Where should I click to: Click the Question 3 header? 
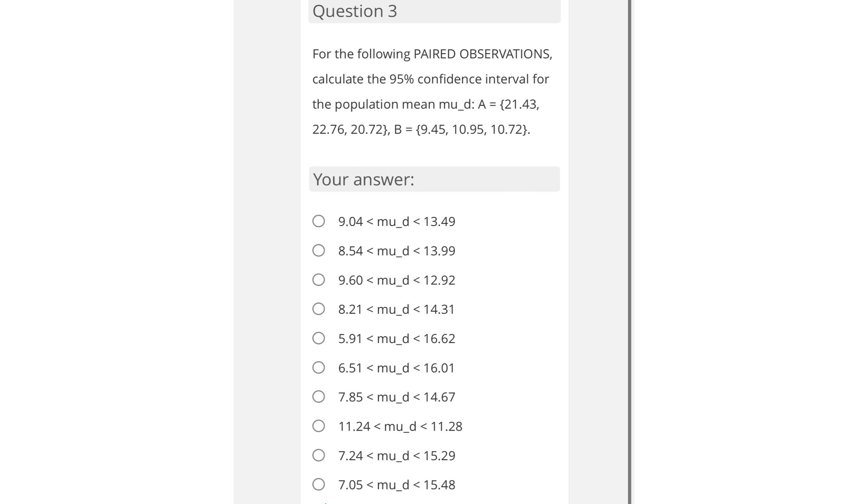pos(355,11)
